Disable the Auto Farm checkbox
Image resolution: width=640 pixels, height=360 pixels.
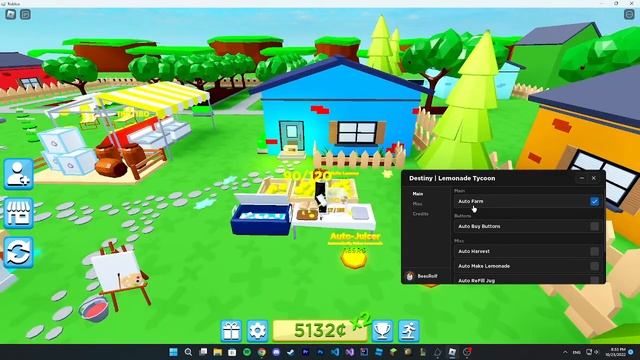click(594, 201)
